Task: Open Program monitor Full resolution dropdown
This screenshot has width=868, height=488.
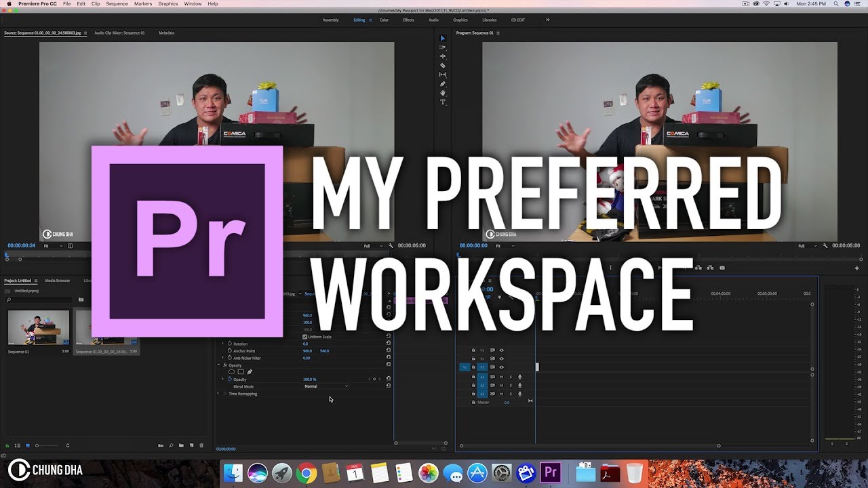Action: pyautogui.click(x=808, y=245)
